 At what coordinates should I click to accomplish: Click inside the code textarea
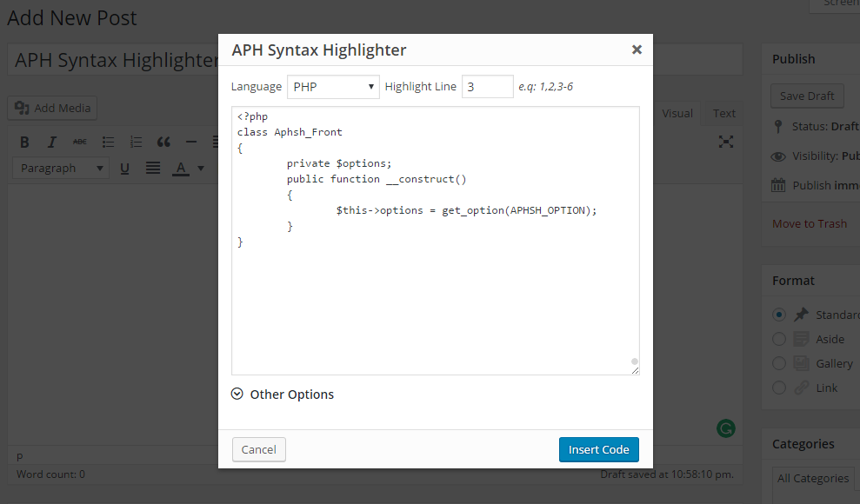coord(436,241)
